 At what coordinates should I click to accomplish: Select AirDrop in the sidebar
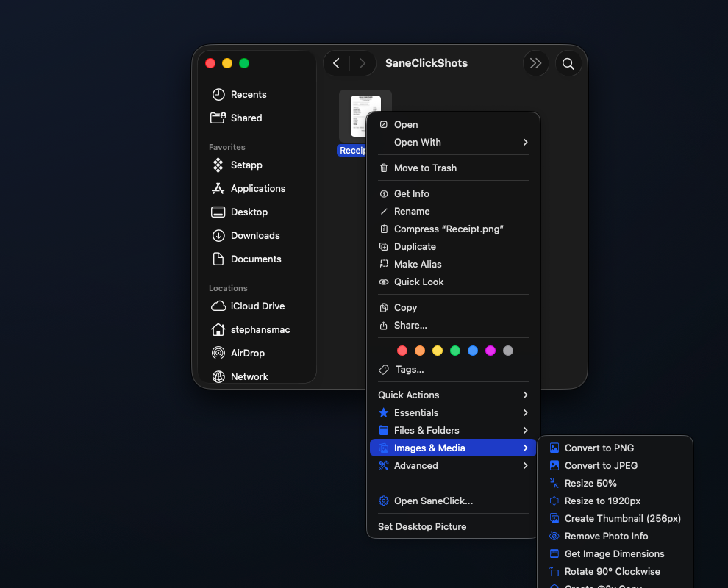pos(257,354)
